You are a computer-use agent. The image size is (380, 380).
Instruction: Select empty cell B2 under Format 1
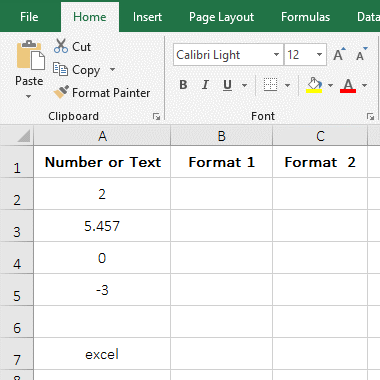click(221, 194)
